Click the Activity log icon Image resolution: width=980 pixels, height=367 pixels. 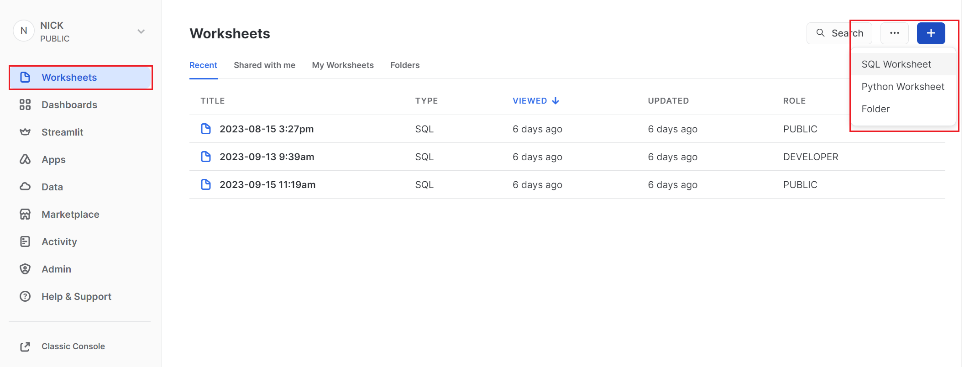click(25, 242)
